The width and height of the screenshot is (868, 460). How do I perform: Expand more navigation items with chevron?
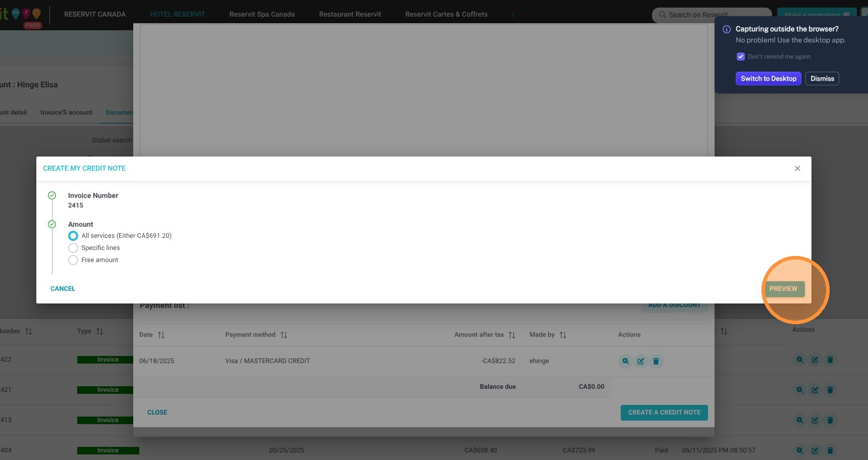[513, 15]
